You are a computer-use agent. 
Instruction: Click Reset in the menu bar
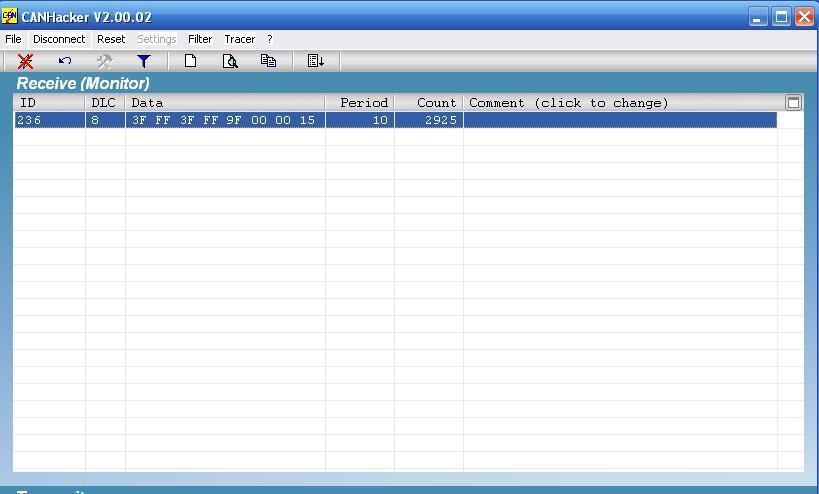[111, 39]
